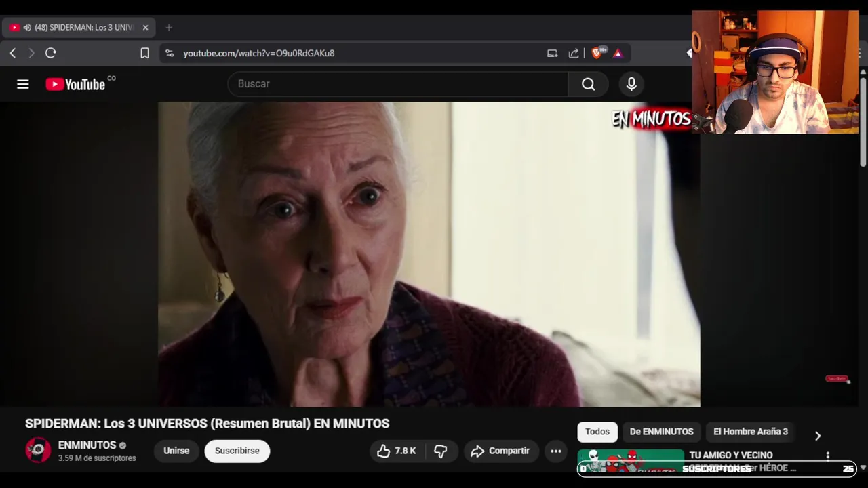868x488 pixels.
Task: Mute the tab via its speaker icon
Action: 27,28
